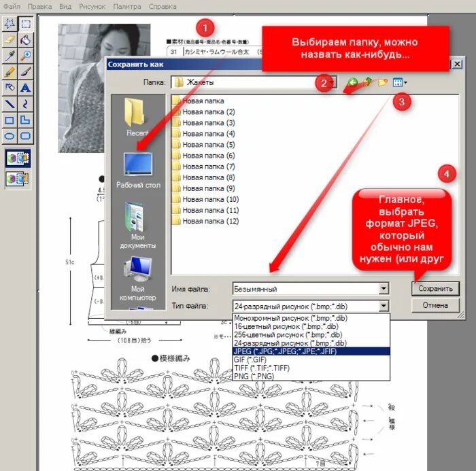This screenshot has width=476, height=471.
Task: Choose Монохромный рисунок file type
Action: tap(311, 318)
